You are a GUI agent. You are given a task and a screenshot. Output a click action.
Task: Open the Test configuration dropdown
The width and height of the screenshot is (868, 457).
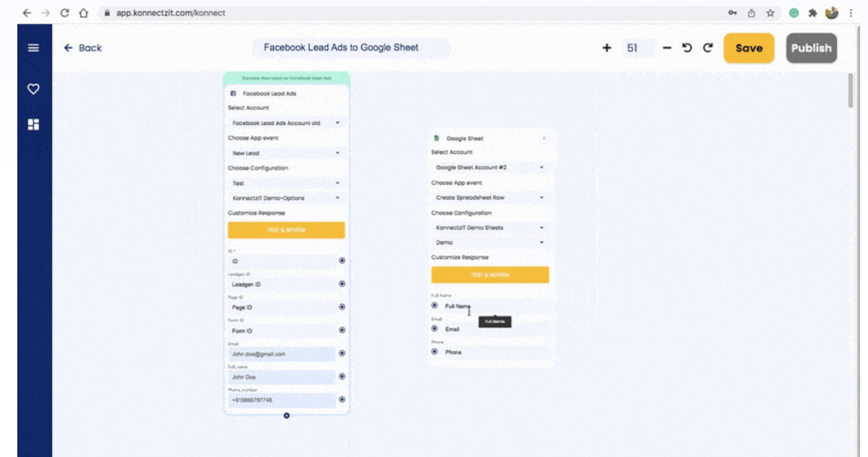coord(286,182)
